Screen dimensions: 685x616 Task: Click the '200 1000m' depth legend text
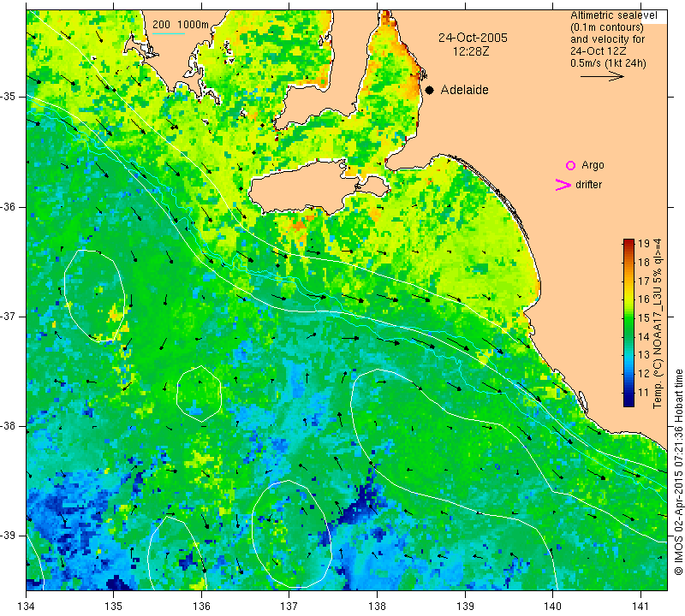[181, 25]
